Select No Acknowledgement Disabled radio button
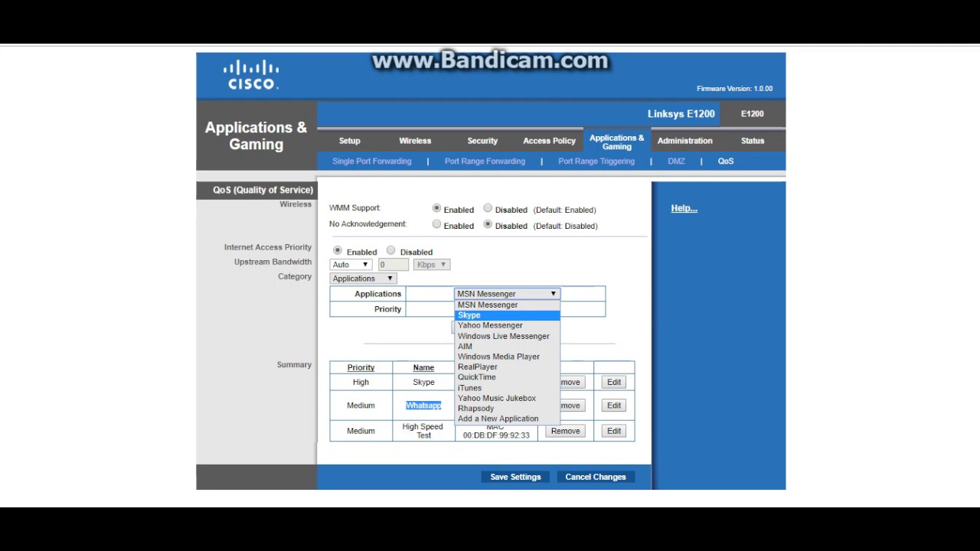The height and width of the screenshot is (551, 980). click(x=488, y=224)
